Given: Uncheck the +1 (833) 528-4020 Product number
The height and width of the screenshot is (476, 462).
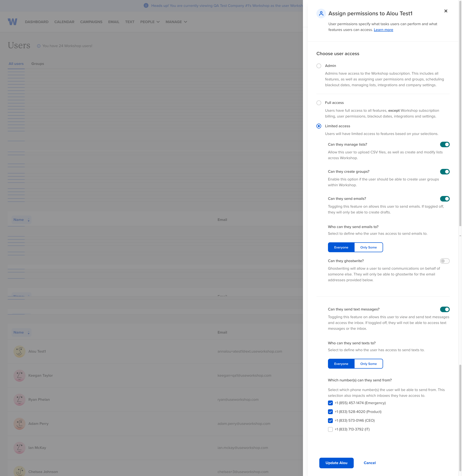Looking at the screenshot, I should 330,412.
